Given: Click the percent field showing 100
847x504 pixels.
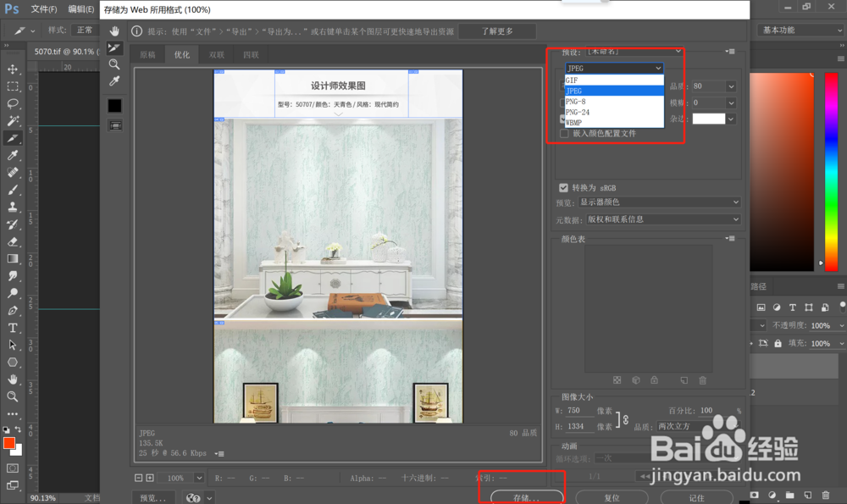Looking at the screenshot, I should 713,411.
